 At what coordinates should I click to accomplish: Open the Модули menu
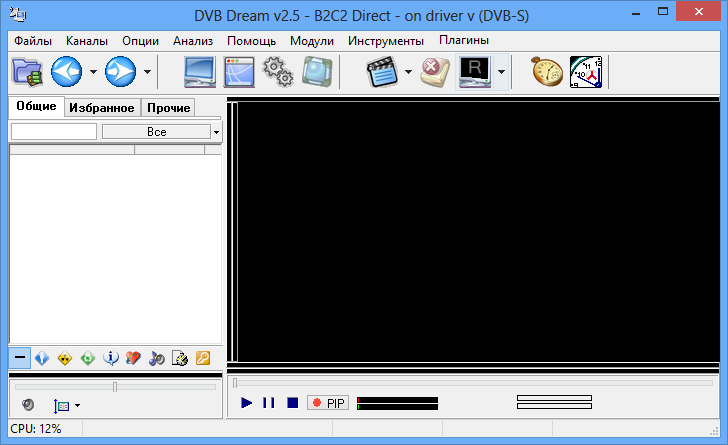coord(312,41)
